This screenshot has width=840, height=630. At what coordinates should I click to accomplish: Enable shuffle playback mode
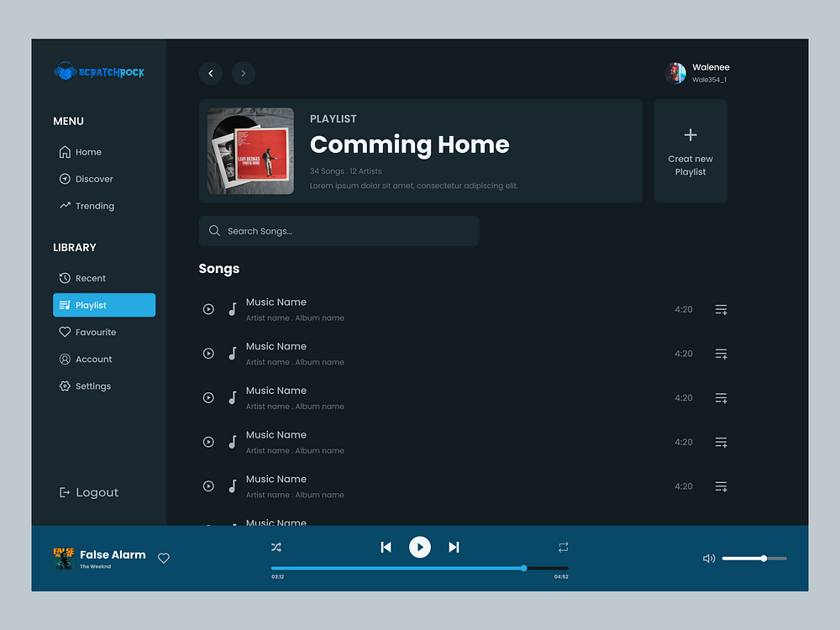click(x=276, y=547)
